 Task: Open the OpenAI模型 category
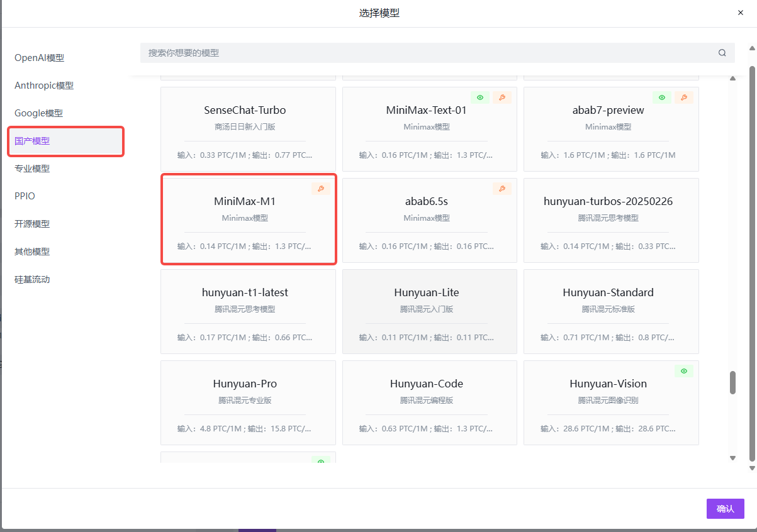[40, 58]
